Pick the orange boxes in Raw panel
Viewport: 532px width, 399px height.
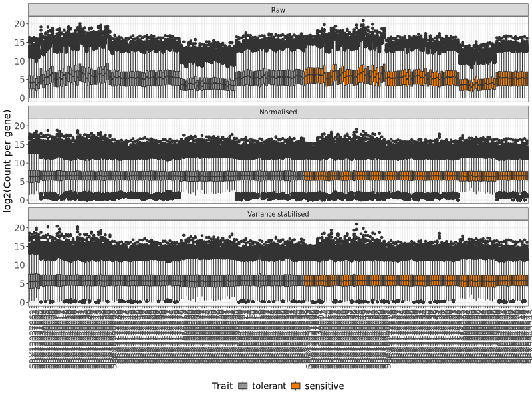pyautogui.click(x=412, y=78)
